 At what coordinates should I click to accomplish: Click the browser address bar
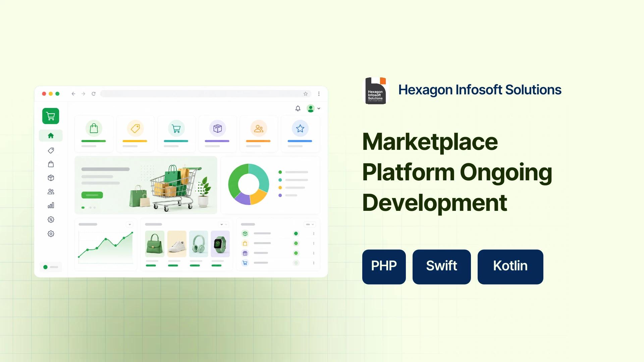[x=205, y=94]
